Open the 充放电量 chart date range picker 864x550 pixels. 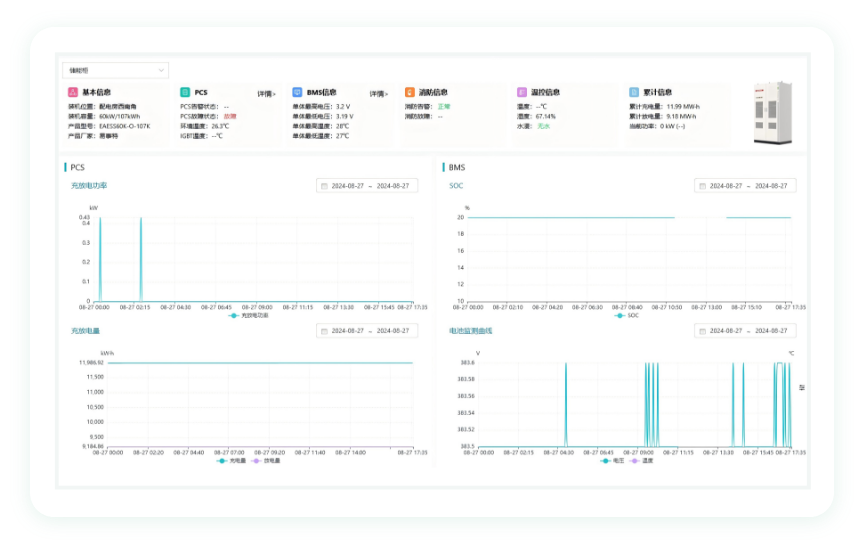(x=367, y=331)
